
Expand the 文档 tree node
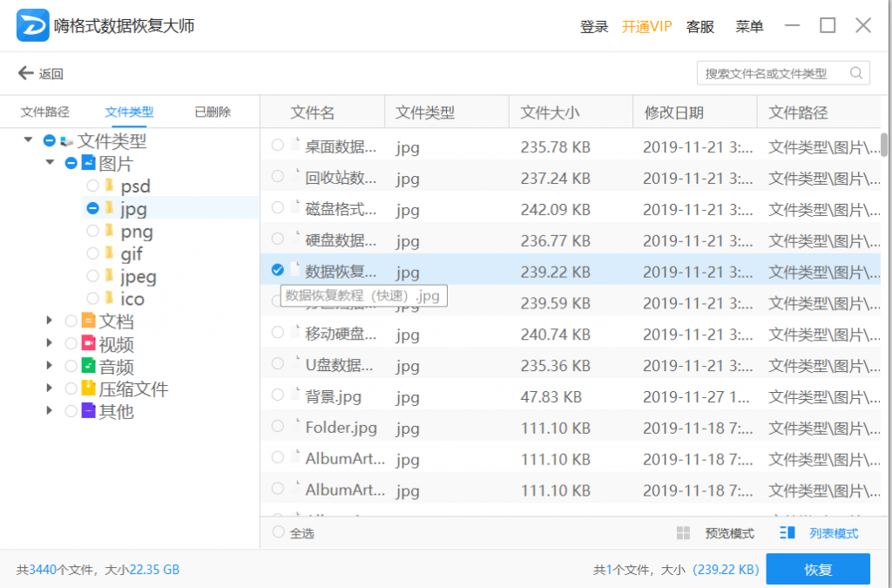click(x=50, y=321)
